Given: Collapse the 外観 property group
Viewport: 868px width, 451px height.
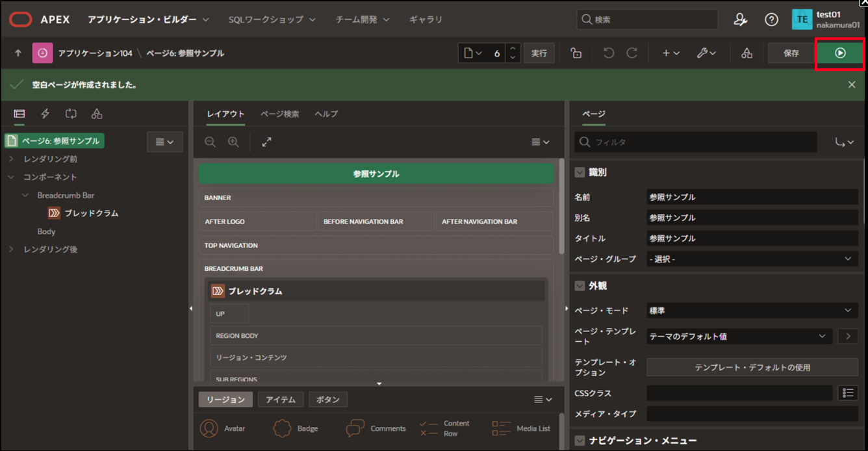Looking at the screenshot, I should pyautogui.click(x=580, y=285).
